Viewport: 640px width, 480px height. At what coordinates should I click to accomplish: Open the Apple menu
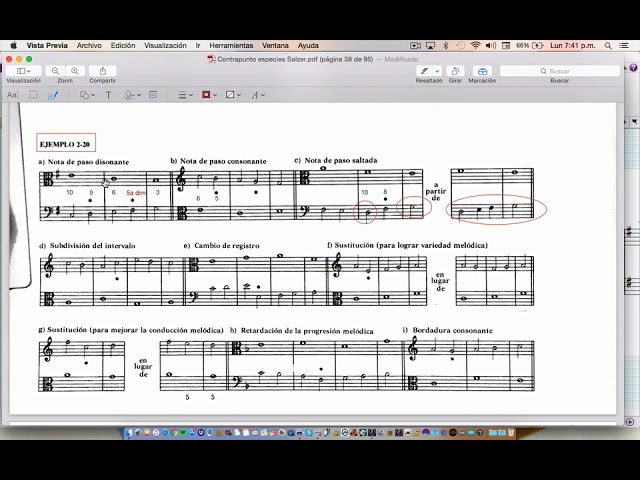click(13, 45)
